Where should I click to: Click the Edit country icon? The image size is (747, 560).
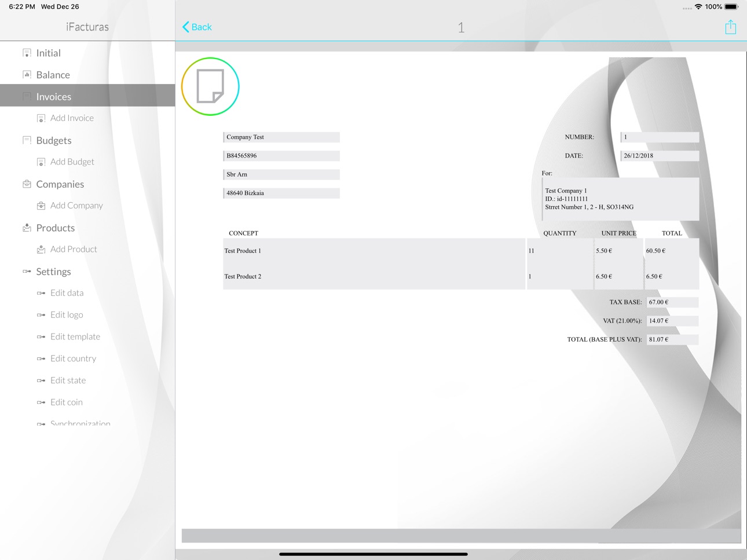[41, 358]
